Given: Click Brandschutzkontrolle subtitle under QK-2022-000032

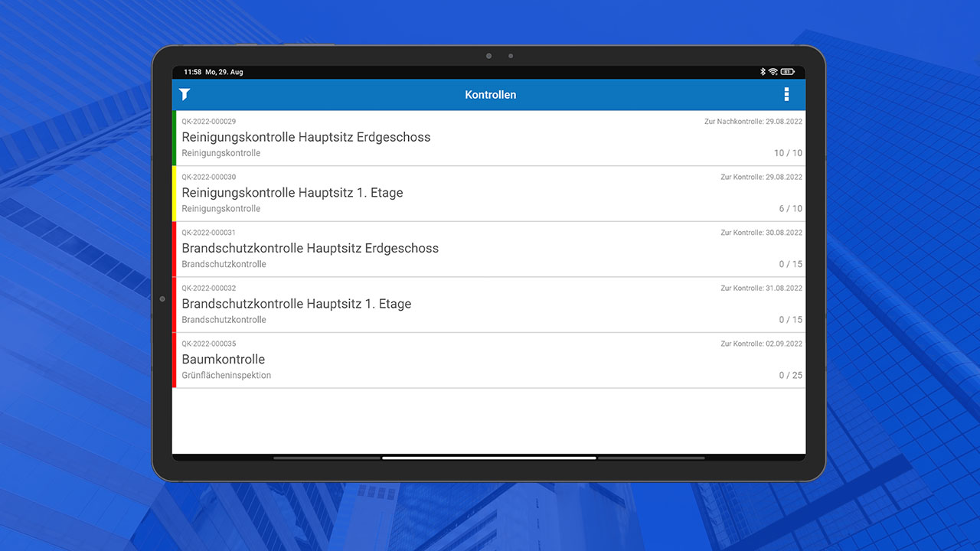Looking at the screenshot, I should coord(224,320).
